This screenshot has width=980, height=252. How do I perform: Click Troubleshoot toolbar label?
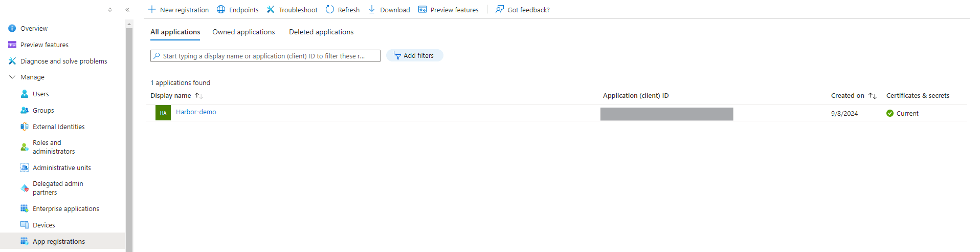coord(298,10)
